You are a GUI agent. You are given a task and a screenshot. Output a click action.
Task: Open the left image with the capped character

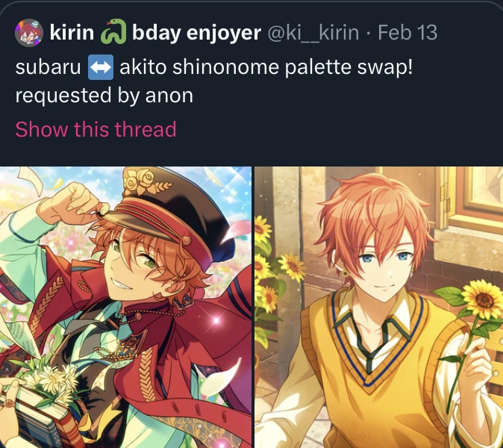point(125,307)
